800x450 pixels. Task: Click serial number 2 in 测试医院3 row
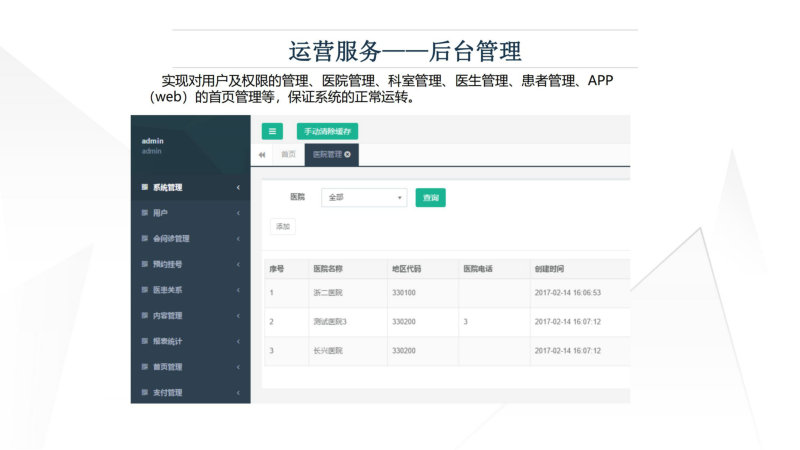click(271, 322)
